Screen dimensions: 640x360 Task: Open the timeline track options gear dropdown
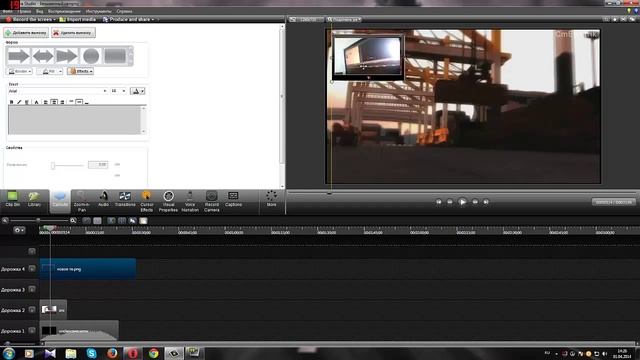pyautogui.click(x=19, y=230)
